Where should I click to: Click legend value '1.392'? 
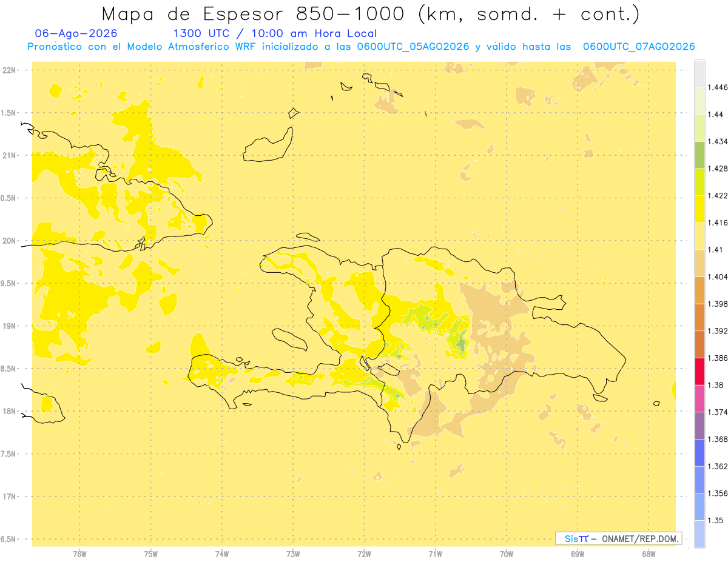coord(717,331)
